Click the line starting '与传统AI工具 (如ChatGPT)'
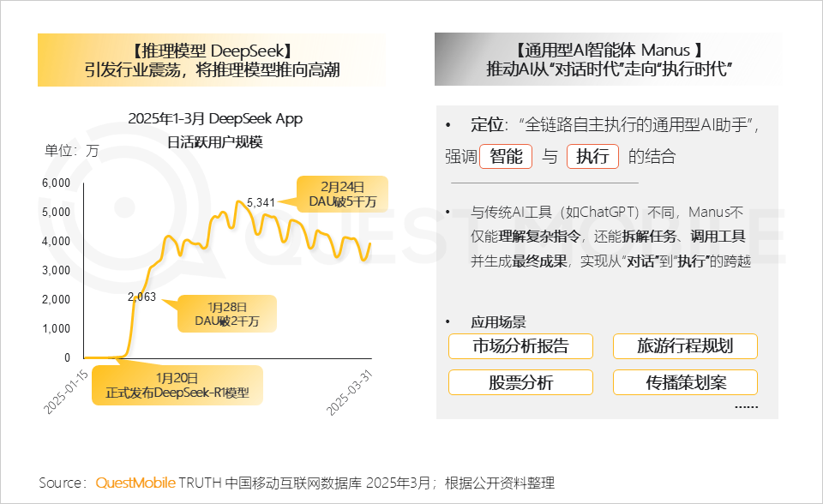Image resolution: width=823 pixels, height=504 pixels. point(607,212)
